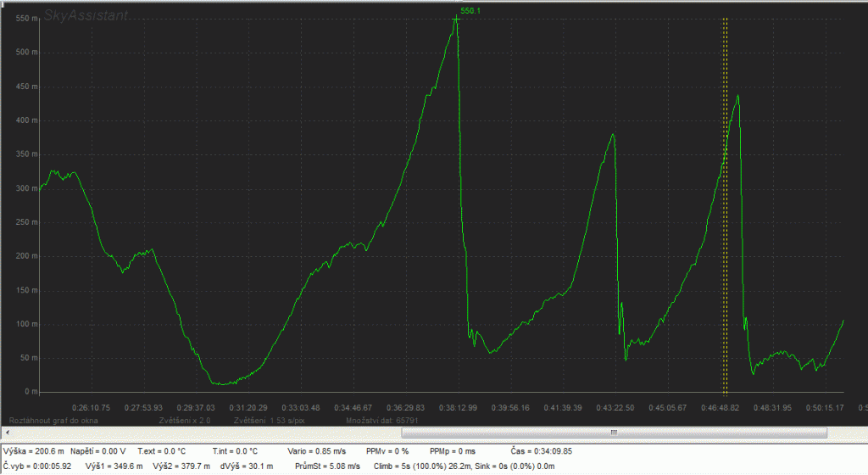Click the 'Množství dat: 65791' label
Viewport: 868px width, 475px height.
377,420
